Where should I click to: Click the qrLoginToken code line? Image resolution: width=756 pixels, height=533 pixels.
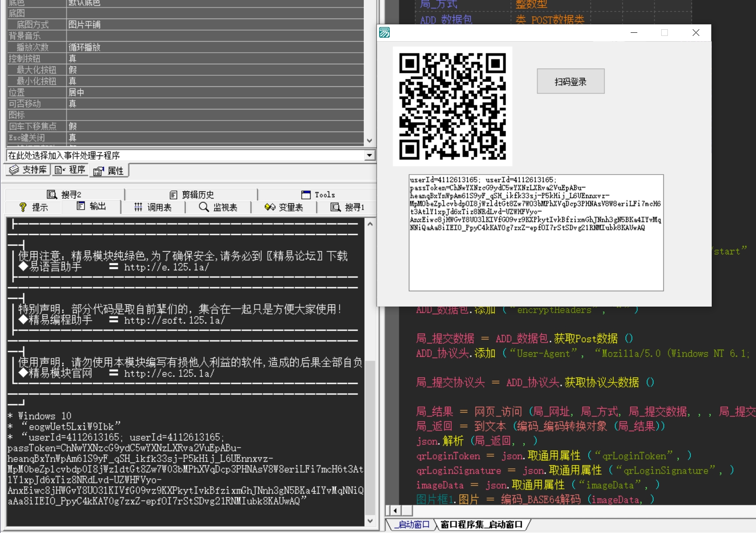pos(554,455)
